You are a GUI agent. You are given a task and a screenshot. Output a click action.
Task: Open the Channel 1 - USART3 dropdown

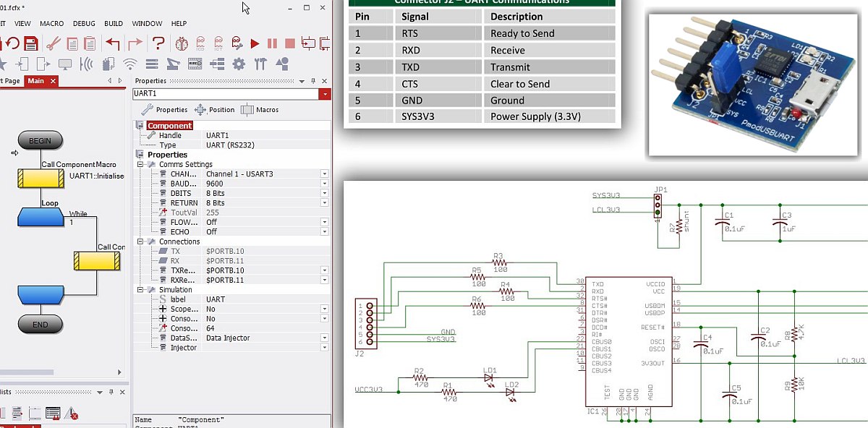coord(325,174)
